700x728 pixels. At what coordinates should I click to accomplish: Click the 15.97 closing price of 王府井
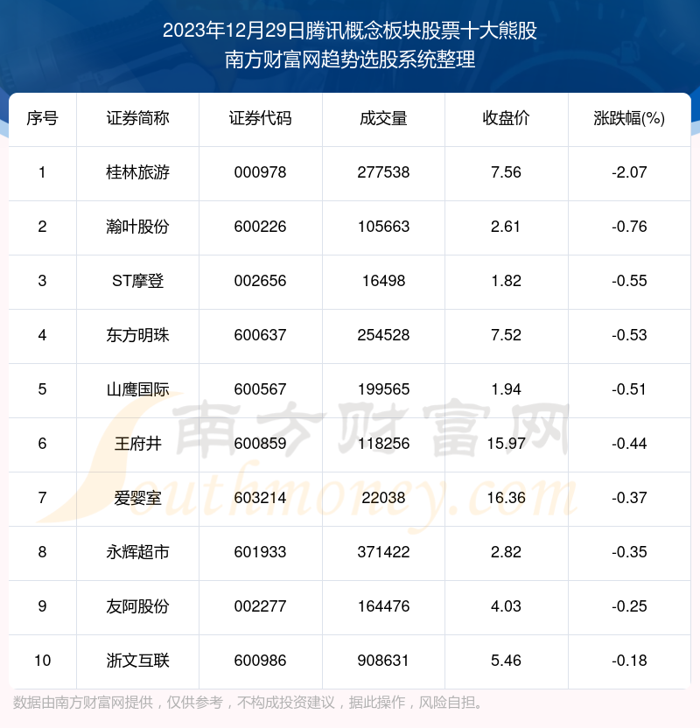click(506, 444)
